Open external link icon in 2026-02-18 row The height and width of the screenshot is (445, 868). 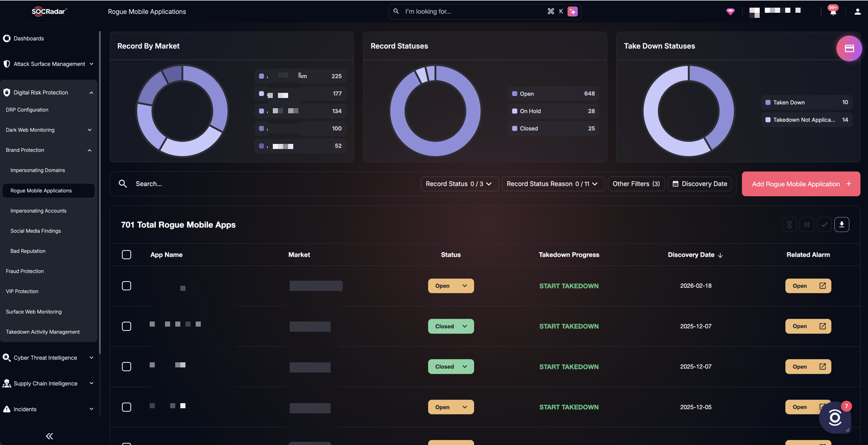coord(823,286)
